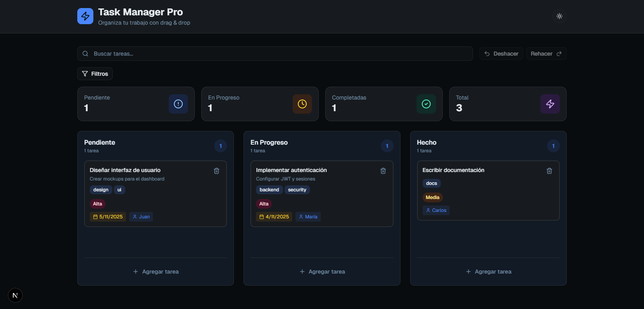Click the María assignee chip

click(x=308, y=217)
